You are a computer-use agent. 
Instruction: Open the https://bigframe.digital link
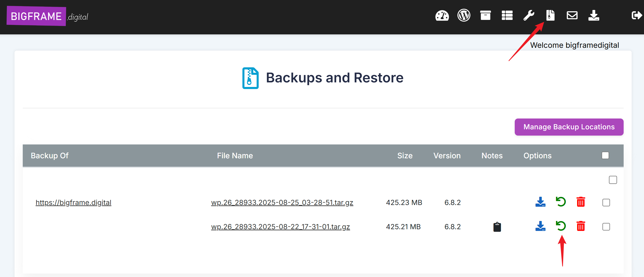click(x=73, y=202)
